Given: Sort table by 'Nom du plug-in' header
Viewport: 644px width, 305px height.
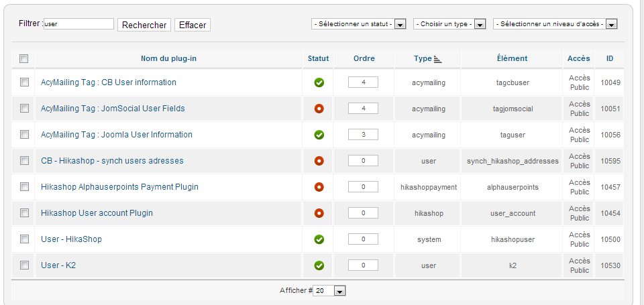Looking at the screenshot, I should point(168,58).
